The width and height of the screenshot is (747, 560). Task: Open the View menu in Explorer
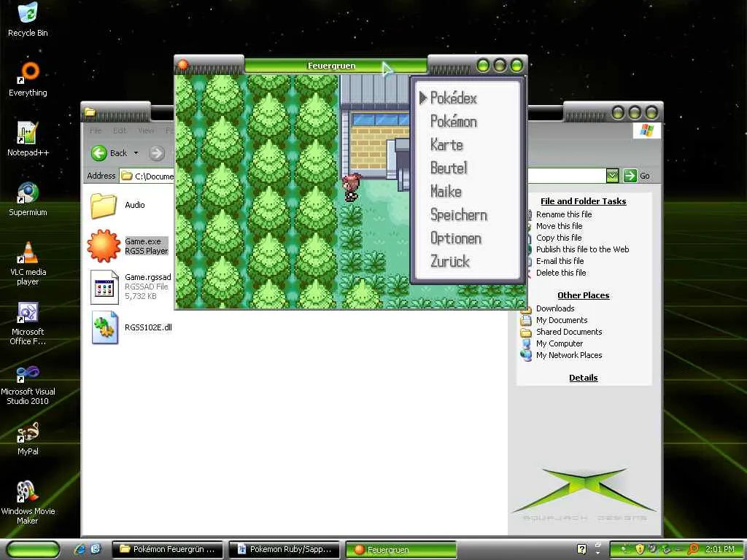point(146,130)
